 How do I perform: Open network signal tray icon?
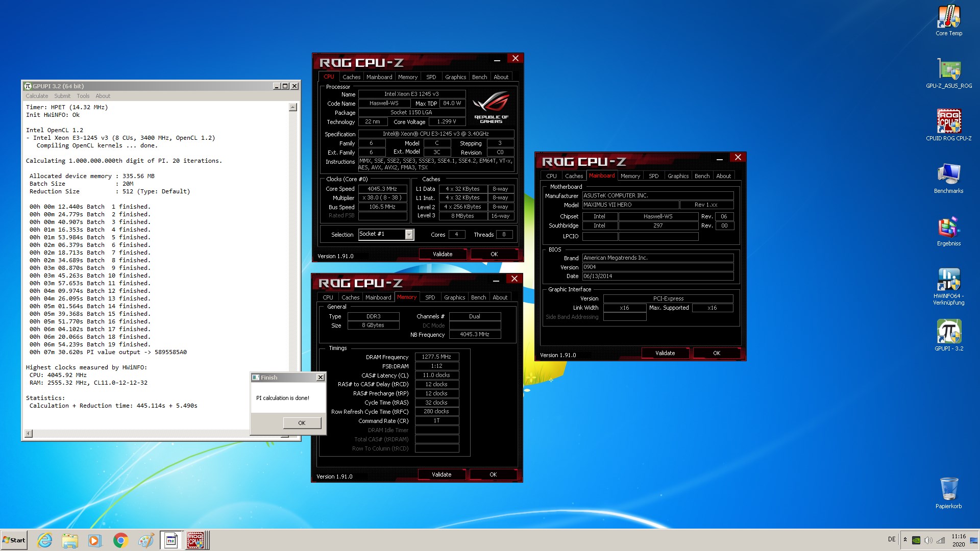point(941,540)
